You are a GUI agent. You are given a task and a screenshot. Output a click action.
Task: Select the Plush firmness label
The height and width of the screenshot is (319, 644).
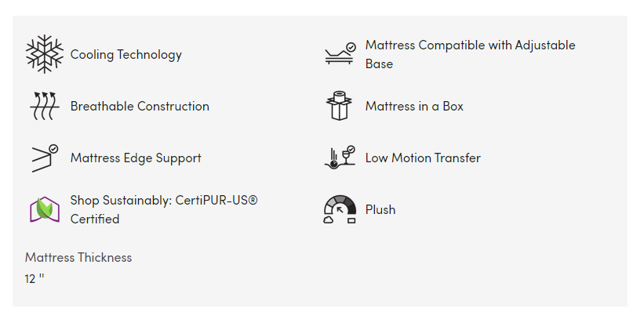[x=380, y=209]
